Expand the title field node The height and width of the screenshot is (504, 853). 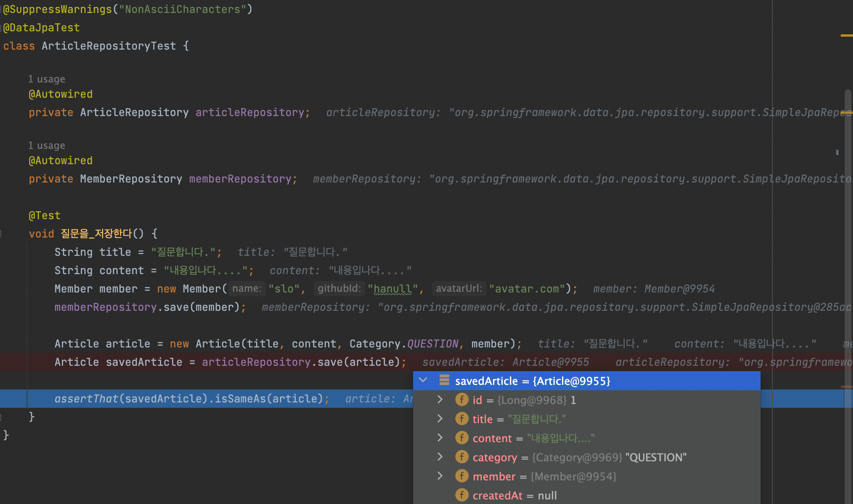(x=440, y=419)
